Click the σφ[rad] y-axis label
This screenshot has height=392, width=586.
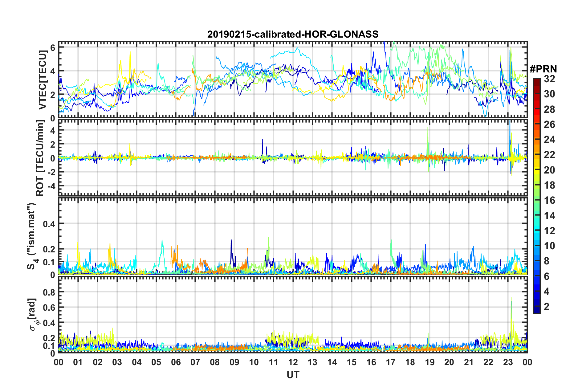coord(33,315)
